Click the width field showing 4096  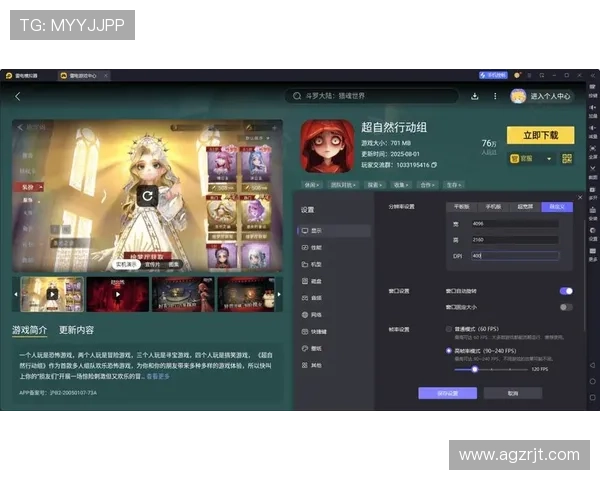515,224
